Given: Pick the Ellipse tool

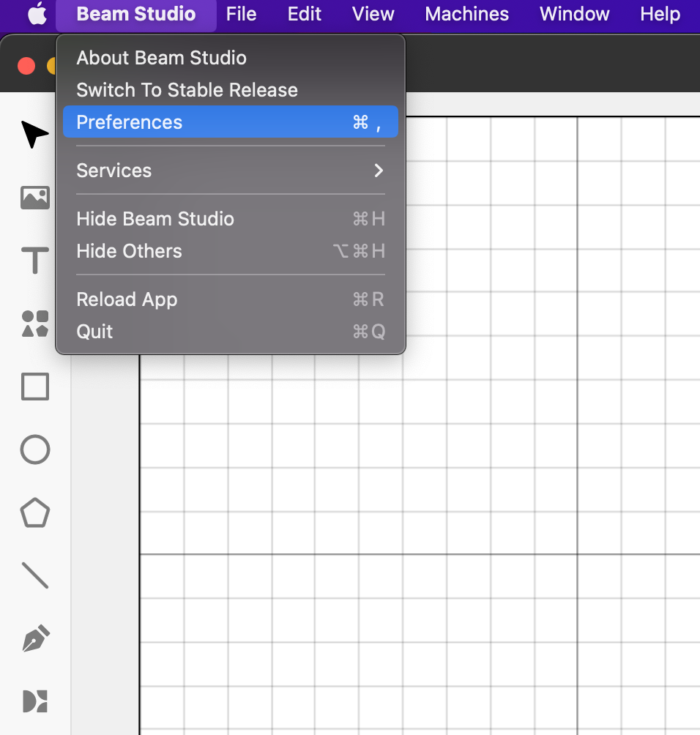Looking at the screenshot, I should 34,449.
